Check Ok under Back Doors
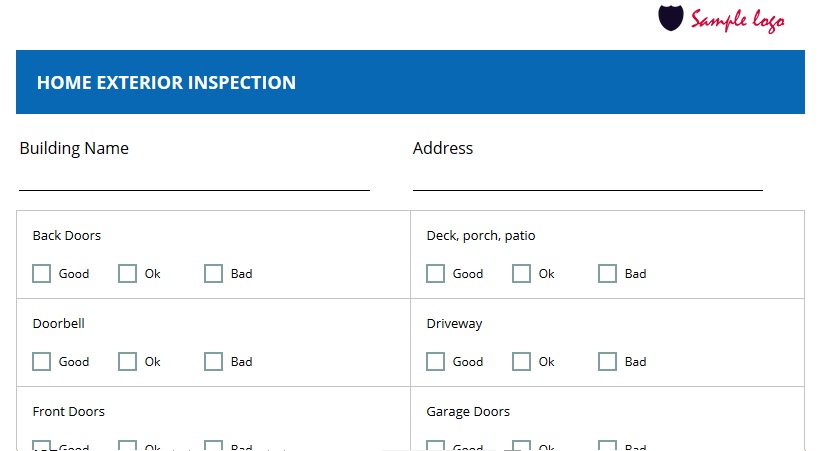 coord(127,273)
